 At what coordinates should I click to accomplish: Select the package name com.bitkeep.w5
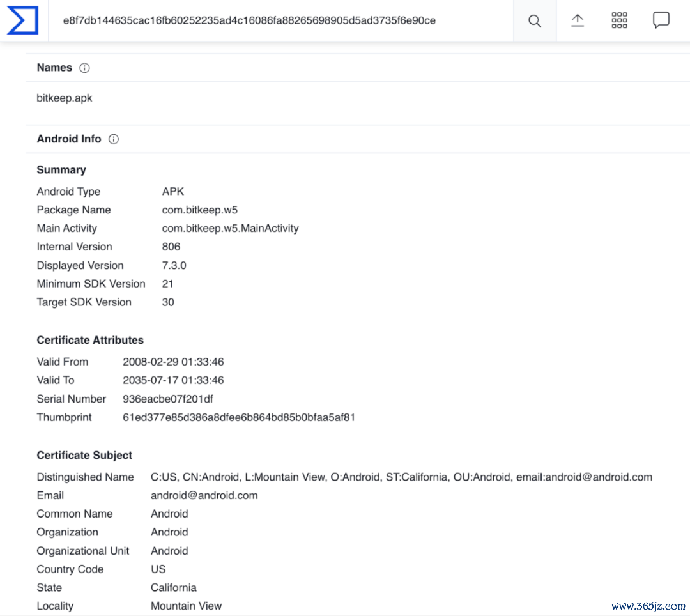[x=200, y=210]
